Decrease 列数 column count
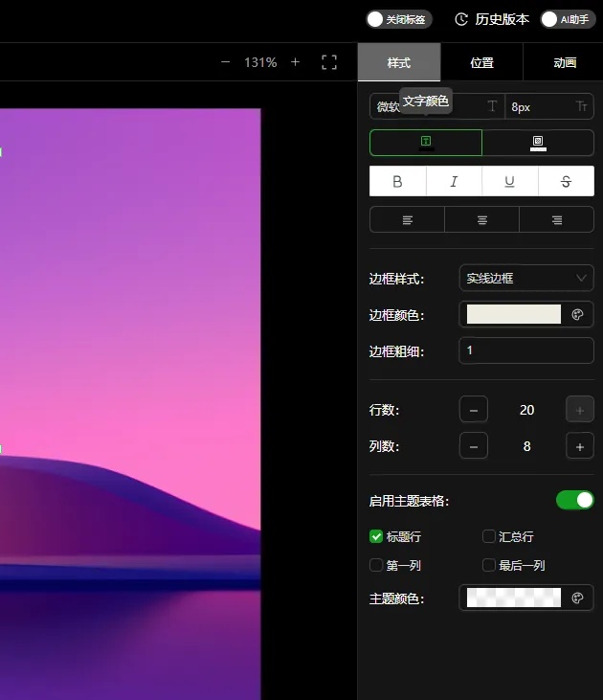This screenshot has height=700, width=603. click(x=474, y=446)
